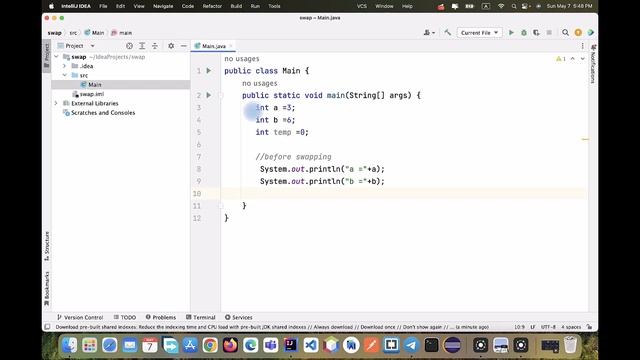
Task: Toggle the Structure side tool window
Action: (47, 246)
